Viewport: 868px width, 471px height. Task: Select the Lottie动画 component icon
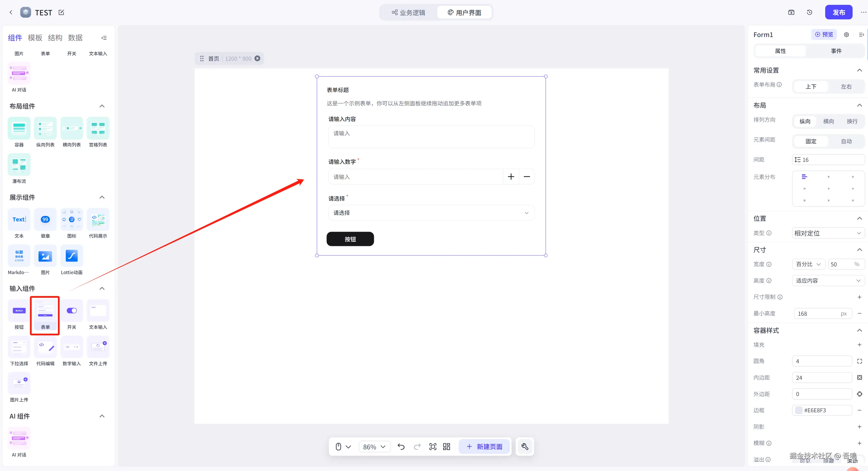[x=71, y=256]
